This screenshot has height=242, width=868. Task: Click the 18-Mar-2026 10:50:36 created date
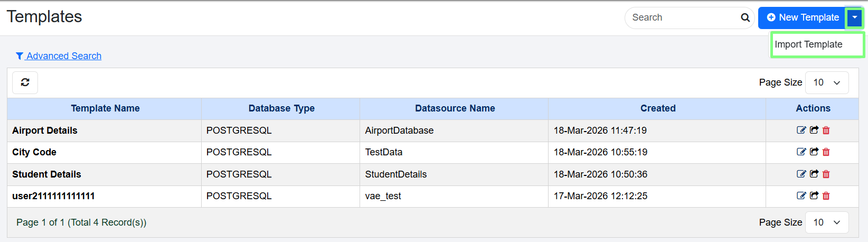(x=600, y=174)
